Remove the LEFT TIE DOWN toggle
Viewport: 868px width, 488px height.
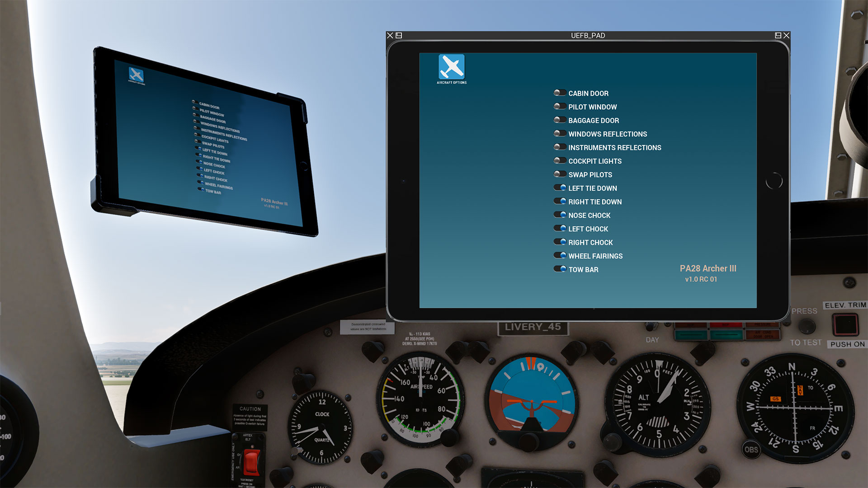coord(560,188)
